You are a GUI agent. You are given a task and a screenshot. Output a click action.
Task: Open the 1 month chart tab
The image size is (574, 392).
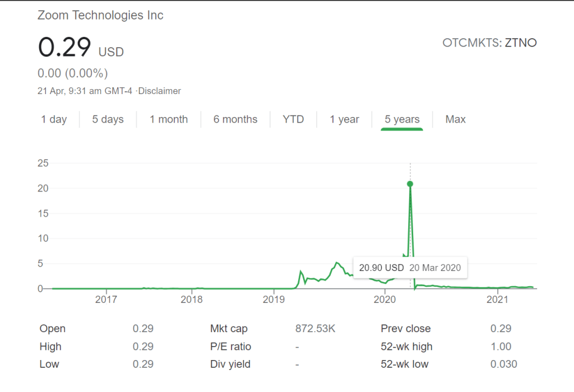pos(169,119)
